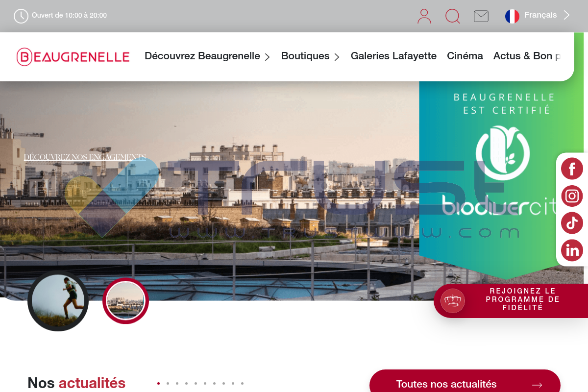
Task: Open the LinkedIn social icon
Action: (x=572, y=250)
